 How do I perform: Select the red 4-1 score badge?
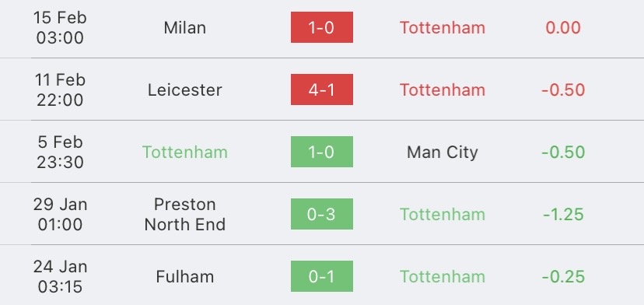coord(321,89)
